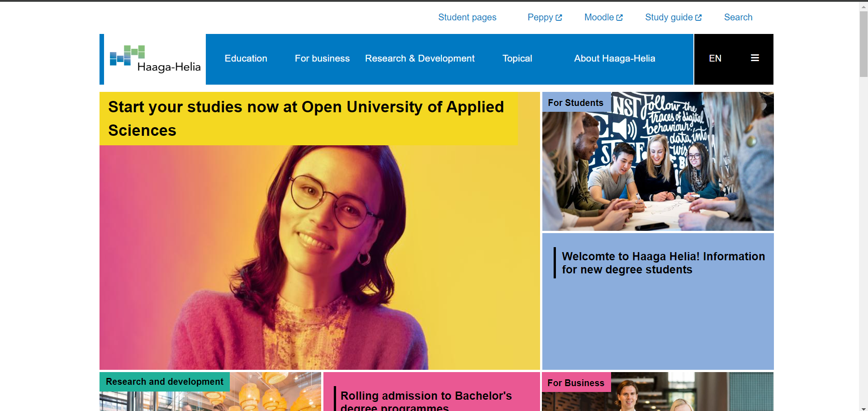Expand Research & Development navigation item
The height and width of the screenshot is (411, 868).
coord(419,58)
